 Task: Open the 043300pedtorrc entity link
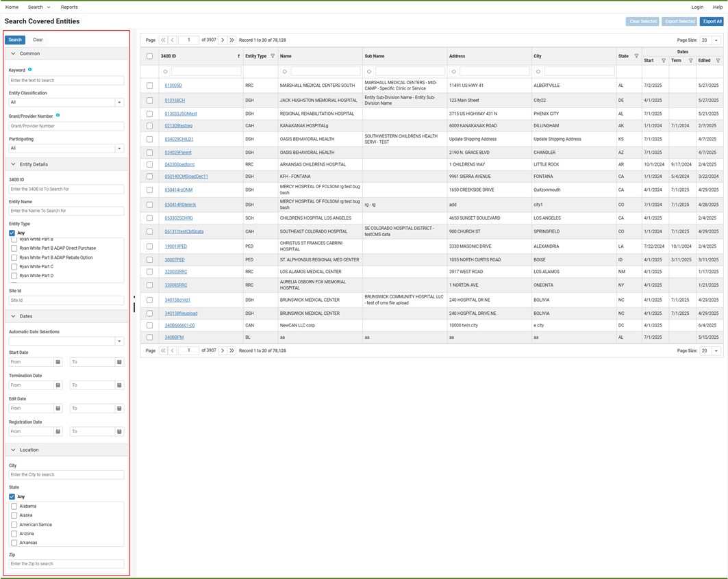(179, 164)
